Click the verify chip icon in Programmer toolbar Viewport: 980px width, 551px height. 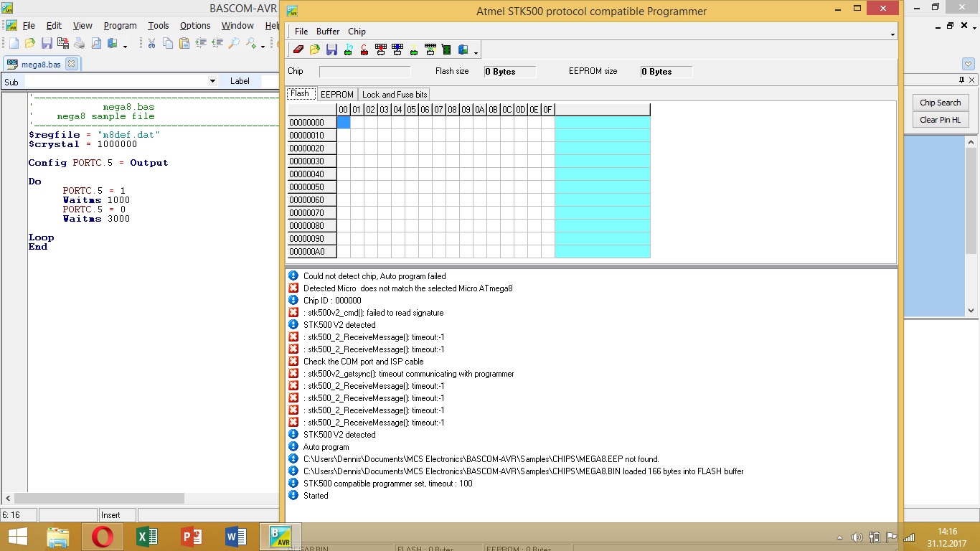coord(430,50)
